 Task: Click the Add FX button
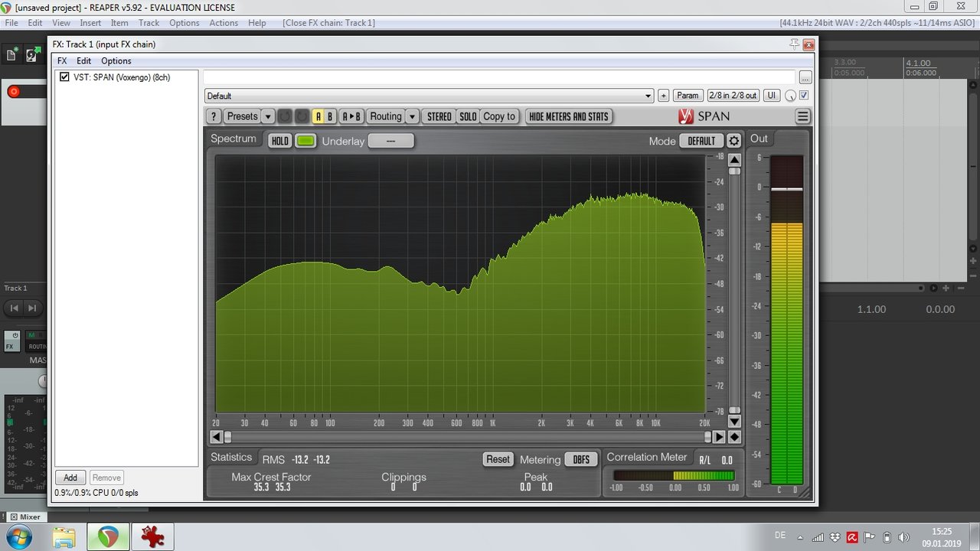point(70,478)
